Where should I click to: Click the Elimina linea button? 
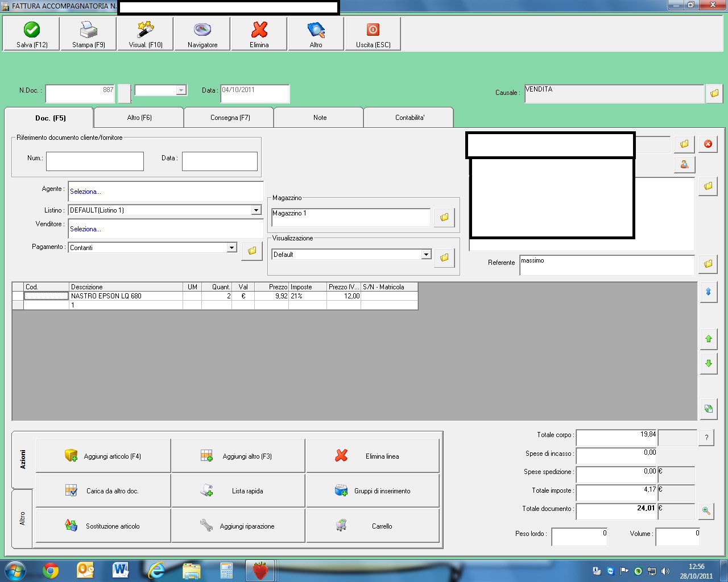point(373,456)
